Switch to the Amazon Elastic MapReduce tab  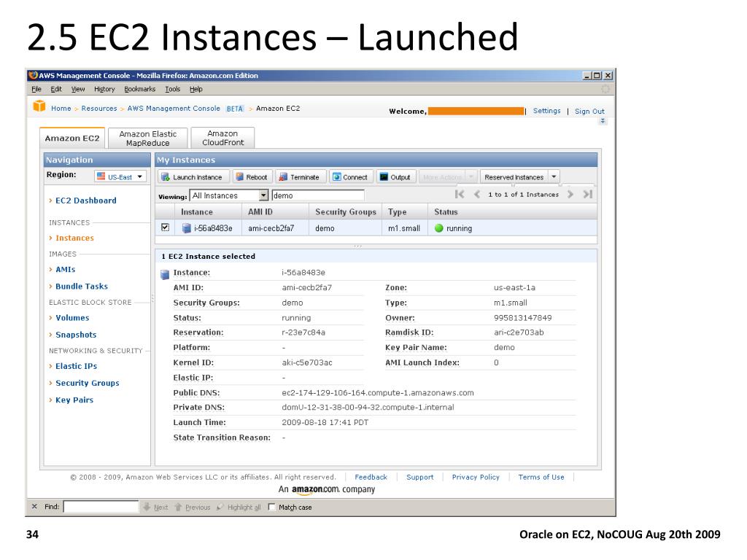tap(147, 138)
